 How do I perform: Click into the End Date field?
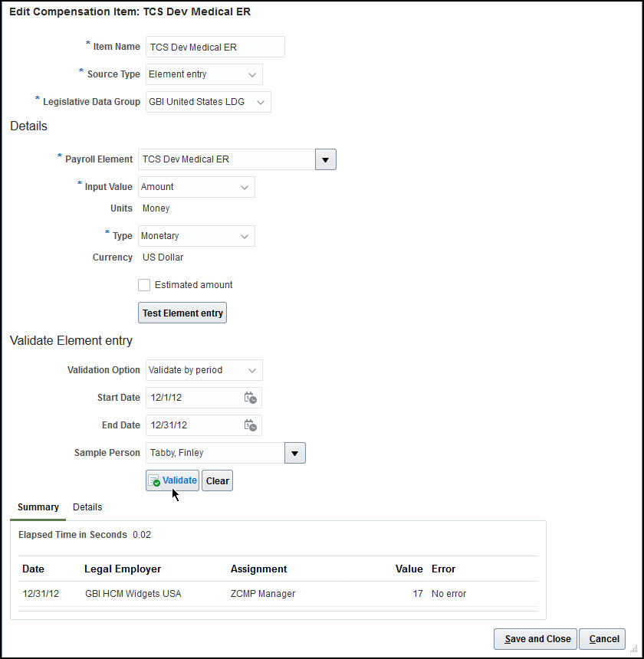[193, 425]
